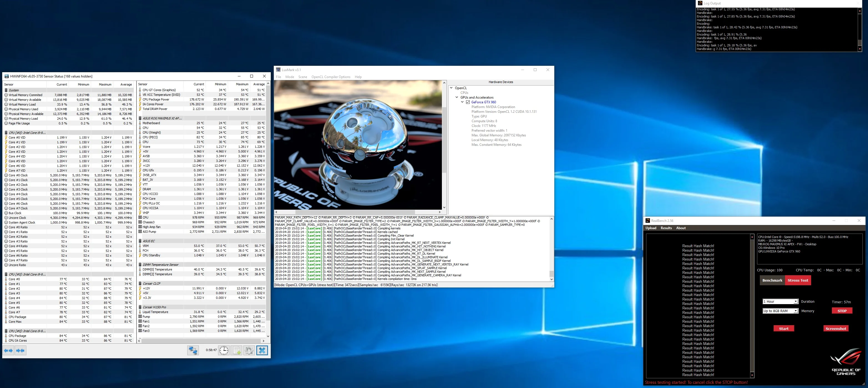Click HWiNFO64 title bar app icon
The image size is (868, 388).
(x=6, y=76)
